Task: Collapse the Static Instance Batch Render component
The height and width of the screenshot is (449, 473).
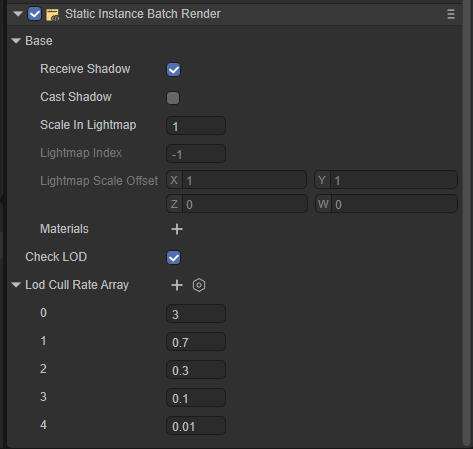Action: coord(18,14)
